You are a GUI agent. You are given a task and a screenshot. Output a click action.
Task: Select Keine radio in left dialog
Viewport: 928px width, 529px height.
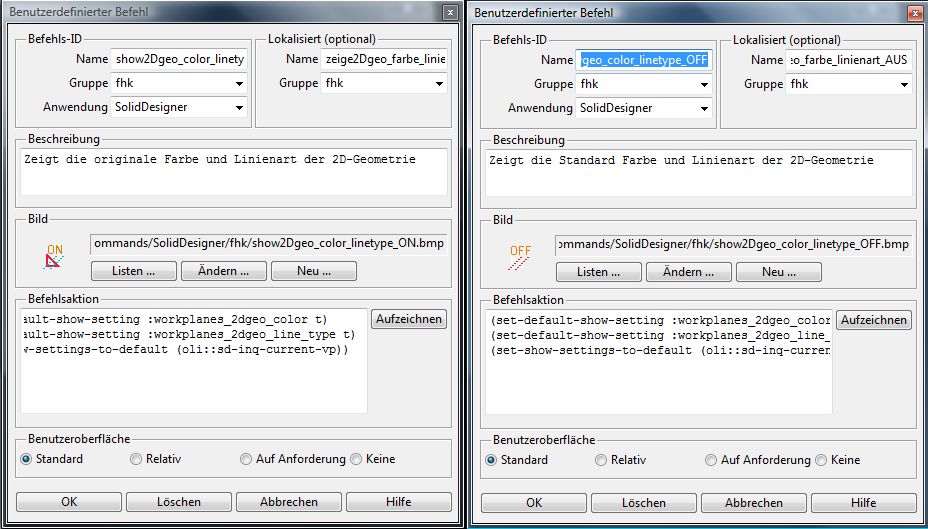[x=356, y=459]
